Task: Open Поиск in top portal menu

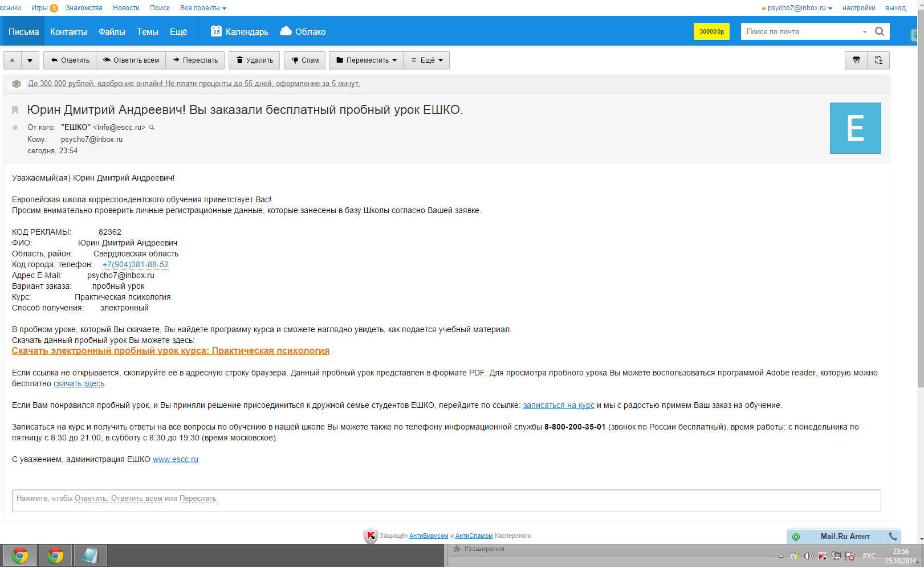Action: 160,8
